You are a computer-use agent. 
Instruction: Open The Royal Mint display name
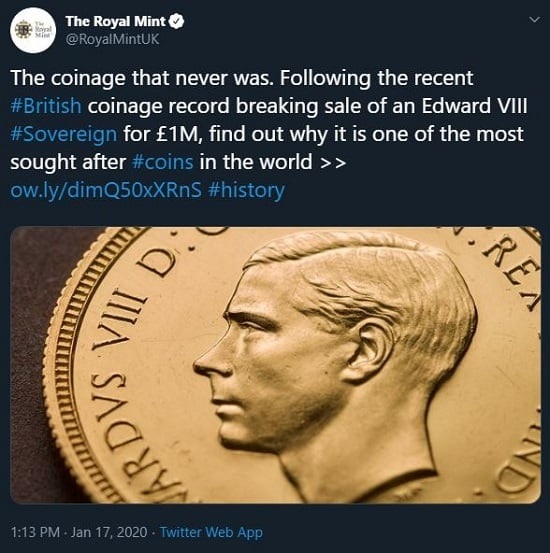pyautogui.click(x=115, y=22)
